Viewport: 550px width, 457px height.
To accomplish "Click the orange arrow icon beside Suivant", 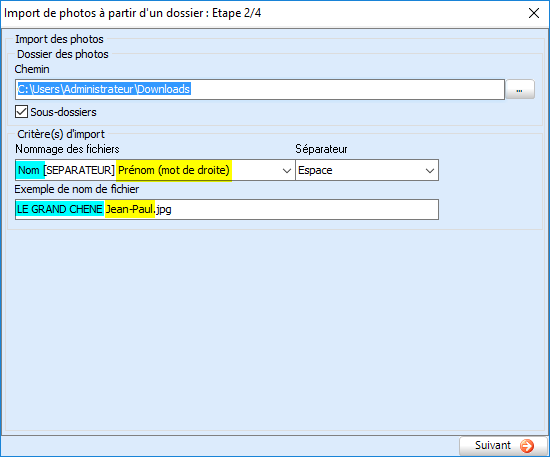I will click(x=526, y=446).
